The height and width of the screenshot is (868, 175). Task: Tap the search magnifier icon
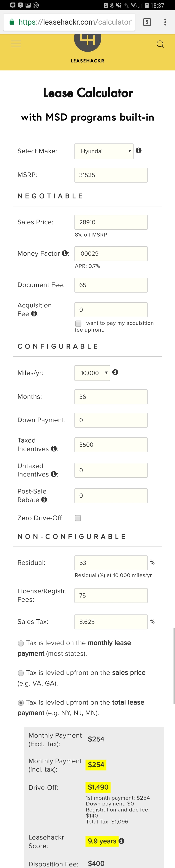(x=160, y=44)
